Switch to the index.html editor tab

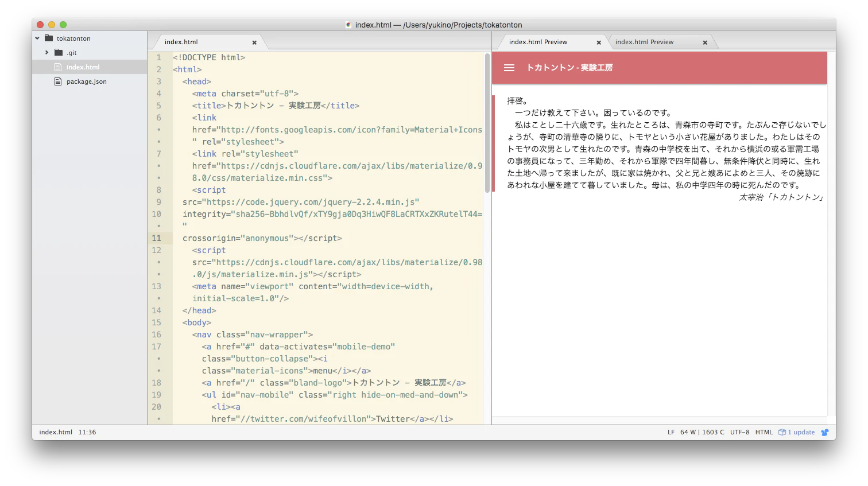181,42
